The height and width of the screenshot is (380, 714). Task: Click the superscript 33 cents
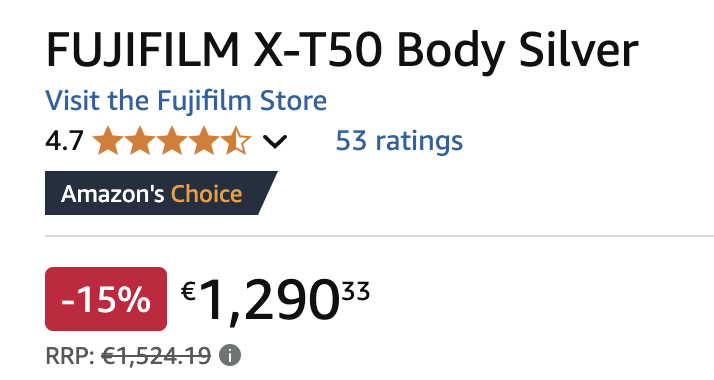[x=356, y=291]
